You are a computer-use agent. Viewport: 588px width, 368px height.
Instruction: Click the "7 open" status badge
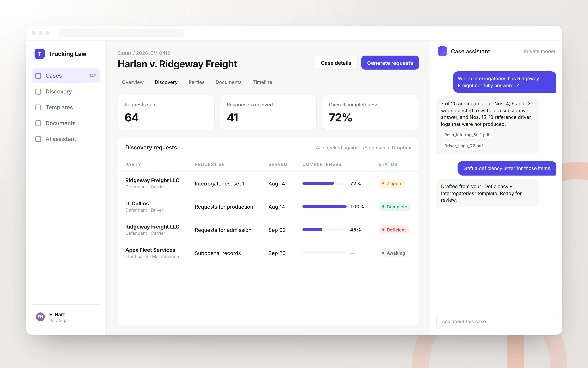pos(391,183)
